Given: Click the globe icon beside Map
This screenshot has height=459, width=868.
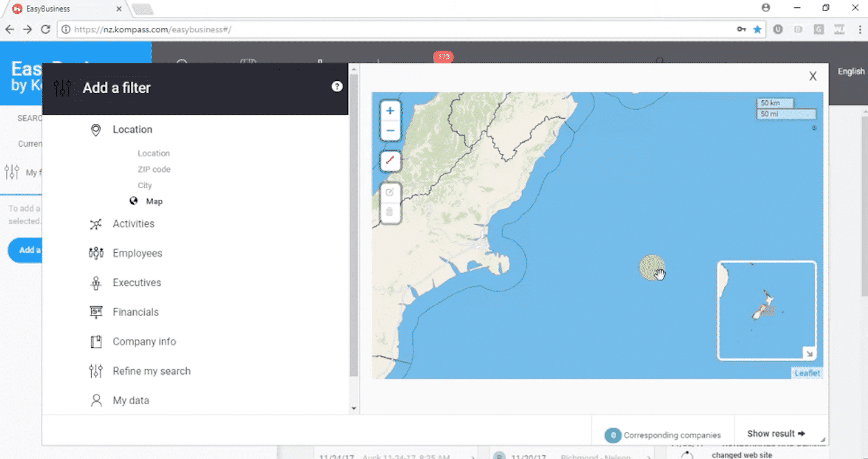Looking at the screenshot, I should tap(134, 201).
